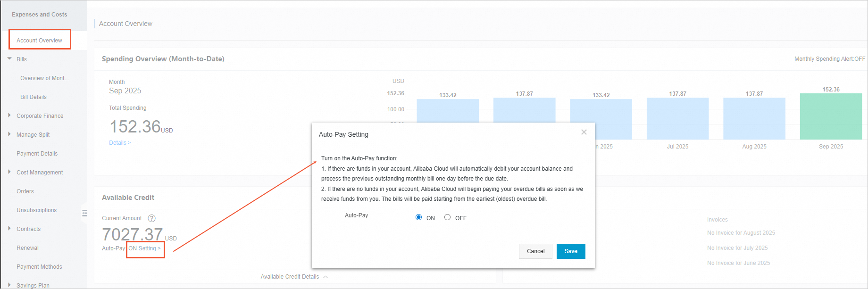Click Corporate Finance sidebar label
The width and height of the screenshot is (868, 289).
pyautogui.click(x=40, y=116)
